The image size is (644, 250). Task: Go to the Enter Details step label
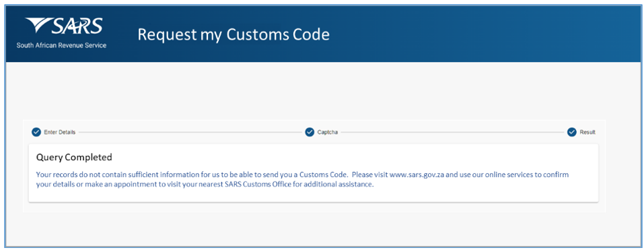(59, 132)
